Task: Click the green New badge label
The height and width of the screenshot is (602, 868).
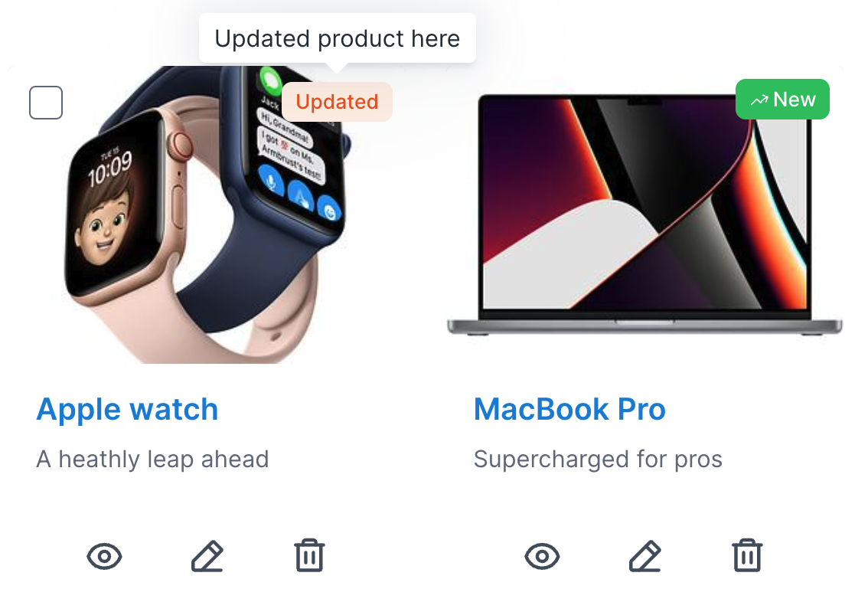Action: point(782,99)
